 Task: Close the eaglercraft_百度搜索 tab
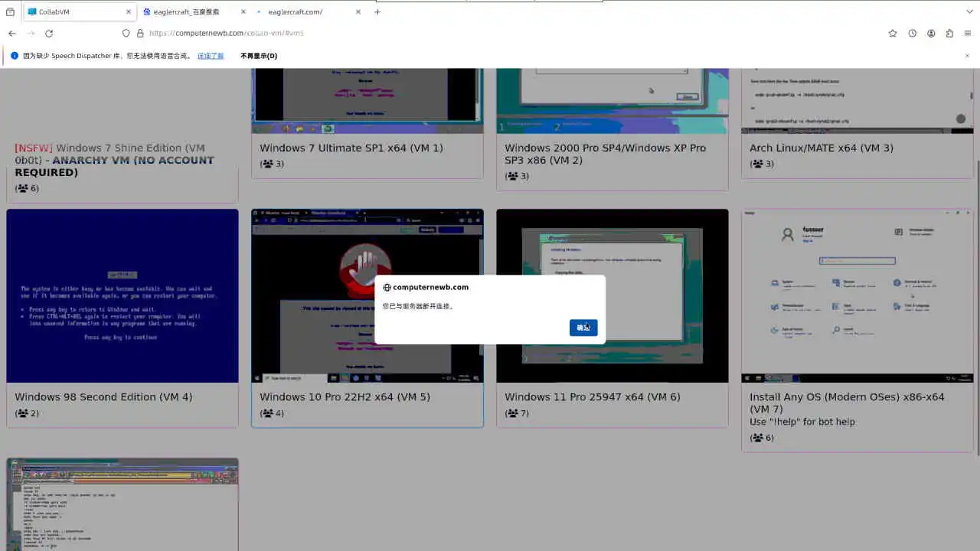(243, 11)
